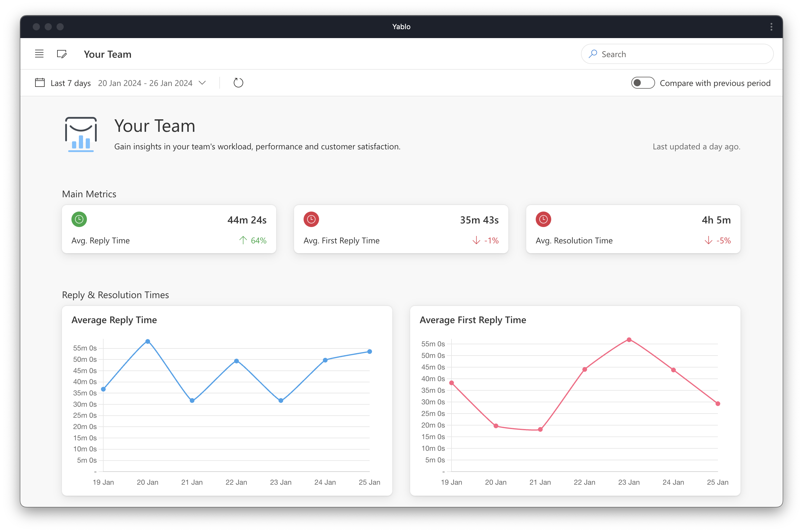Open the Avg. Resolution Time 4h 5m card
The image size is (803, 532).
click(633, 229)
